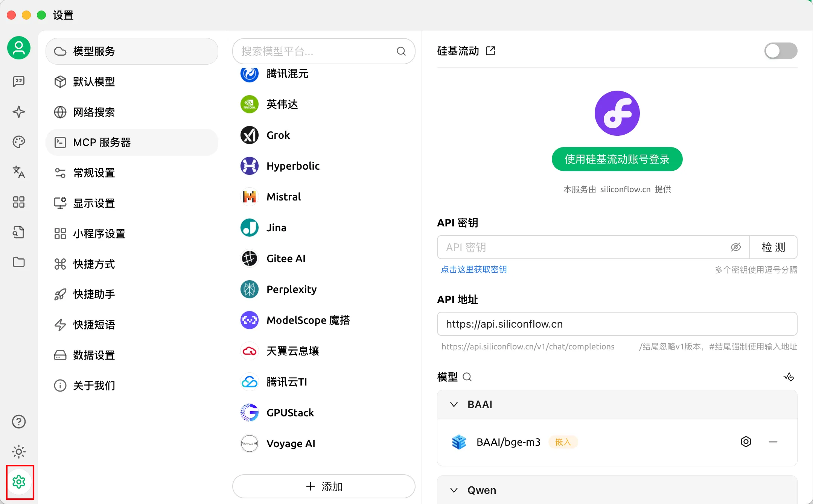Toggle API key visibility eye icon

[735, 247]
